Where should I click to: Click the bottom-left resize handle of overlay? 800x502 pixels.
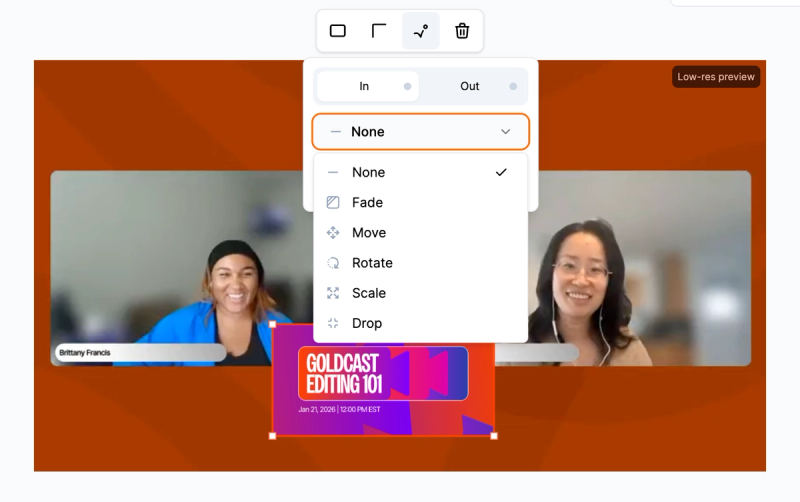[272, 436]
